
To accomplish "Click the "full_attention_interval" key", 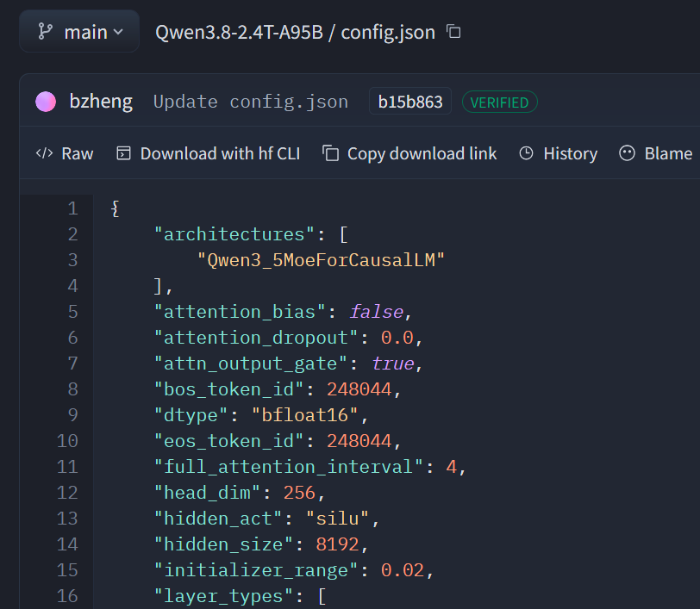I will tap(289, 467).
